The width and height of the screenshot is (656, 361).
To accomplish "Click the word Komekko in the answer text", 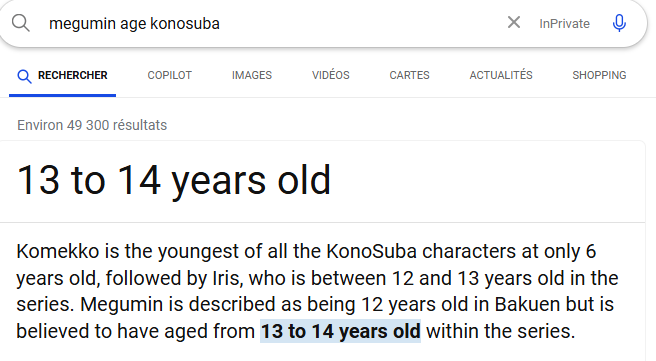I will [58, 251].
